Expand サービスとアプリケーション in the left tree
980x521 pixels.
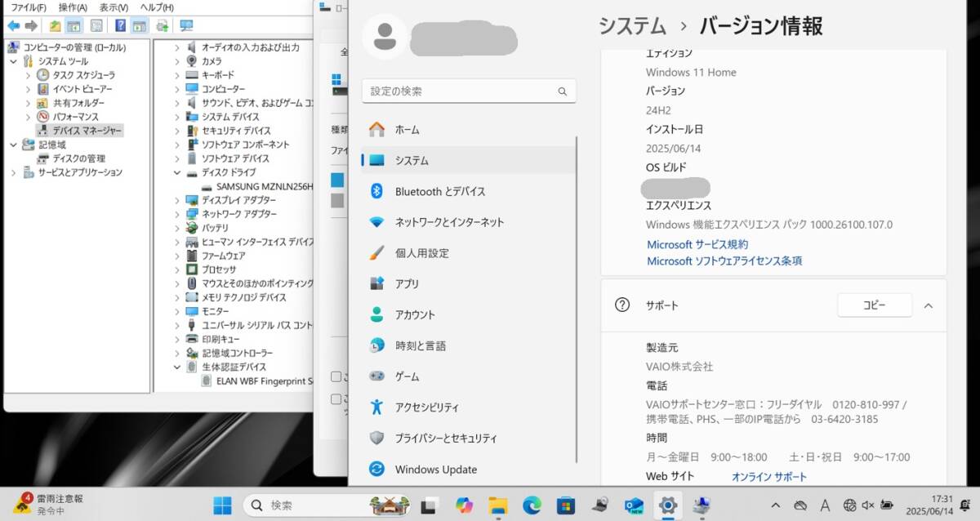12,172
